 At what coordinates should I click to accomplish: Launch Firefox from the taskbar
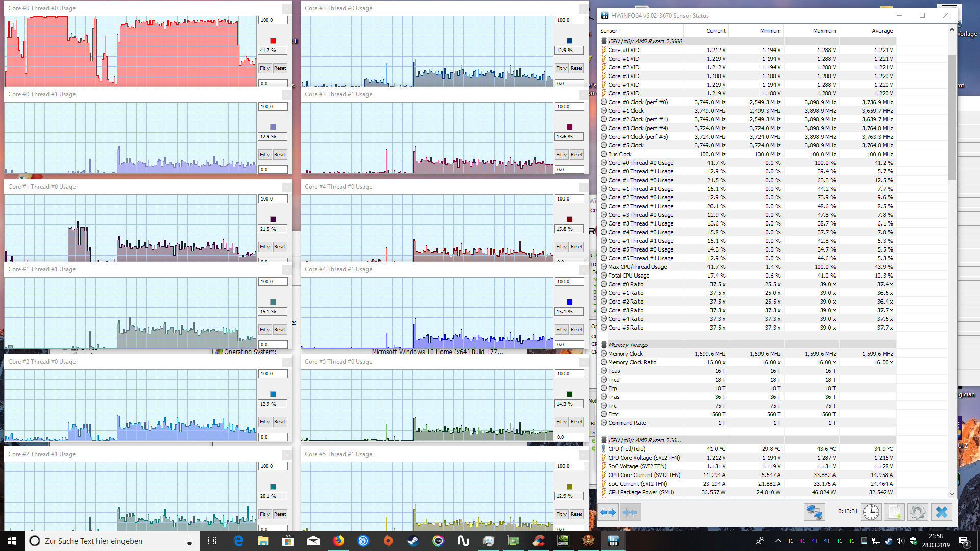click(338, 541)
